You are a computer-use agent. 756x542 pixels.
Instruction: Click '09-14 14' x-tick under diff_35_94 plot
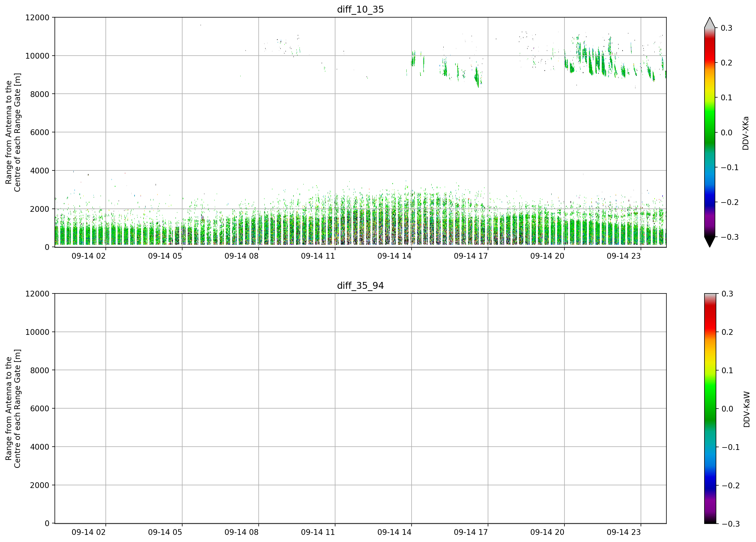(394, 532)
